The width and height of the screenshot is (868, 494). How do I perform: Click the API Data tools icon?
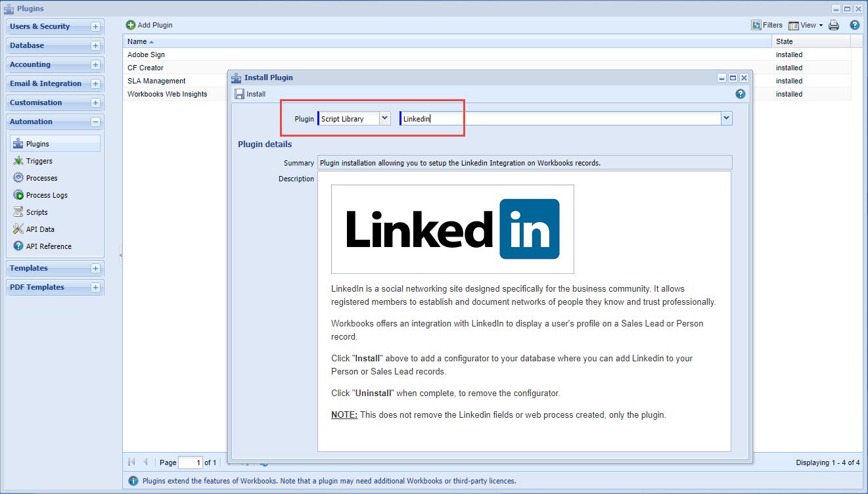pyautogui.click(x=18, y=229)
